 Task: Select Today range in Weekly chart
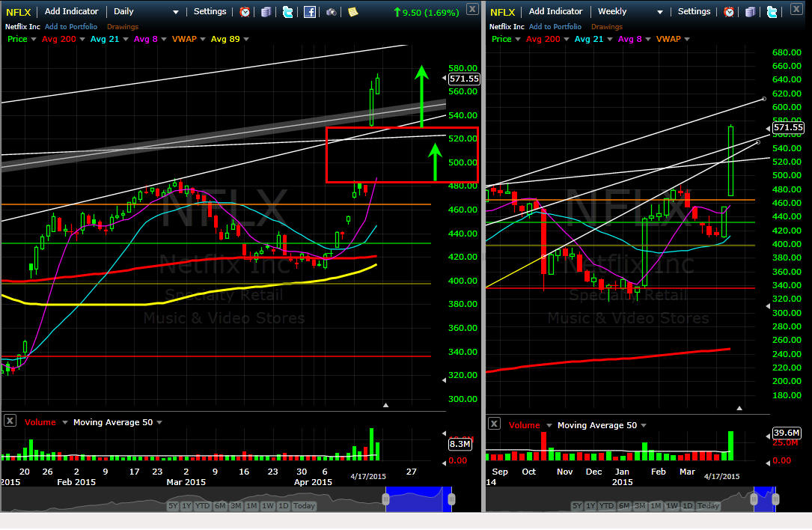click(708, 505)
